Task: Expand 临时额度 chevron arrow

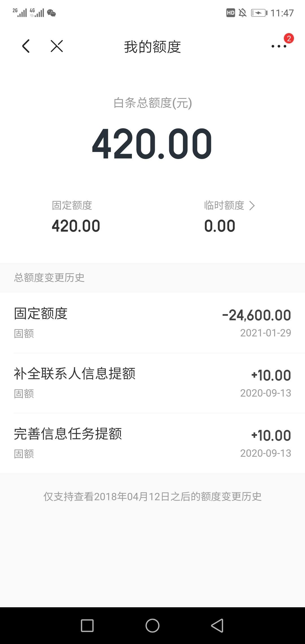Action: point(252,206)
